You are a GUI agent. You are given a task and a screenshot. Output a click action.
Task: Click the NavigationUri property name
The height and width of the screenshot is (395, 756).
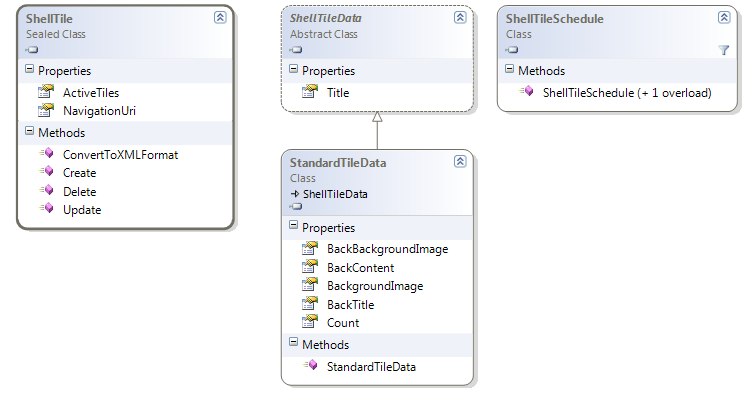tap(99, 111)
